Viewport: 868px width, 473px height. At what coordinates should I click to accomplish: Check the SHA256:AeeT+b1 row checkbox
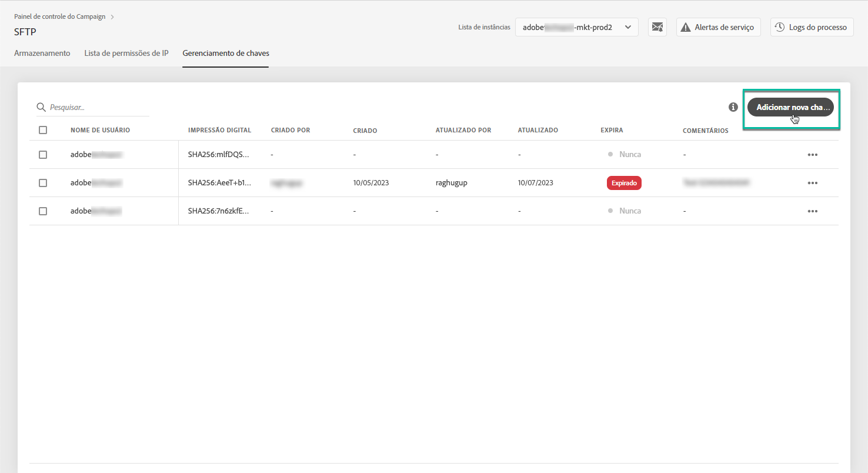43,183
